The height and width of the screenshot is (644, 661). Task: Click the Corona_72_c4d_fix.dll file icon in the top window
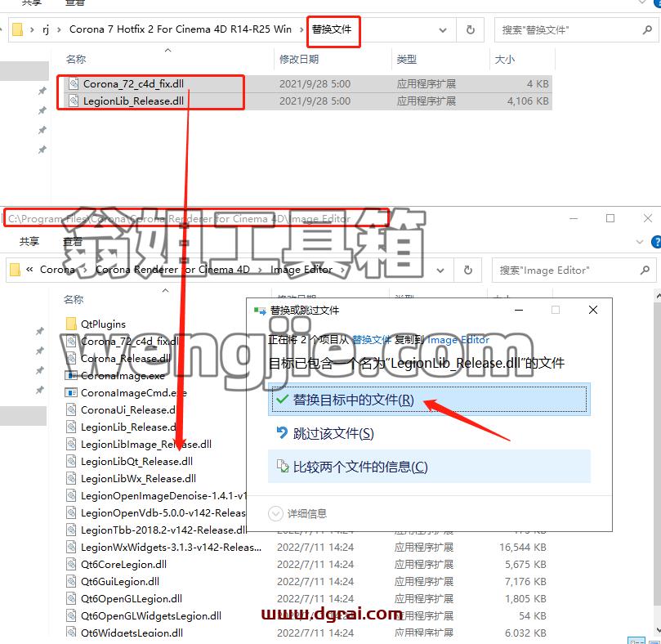click(74, 83)
